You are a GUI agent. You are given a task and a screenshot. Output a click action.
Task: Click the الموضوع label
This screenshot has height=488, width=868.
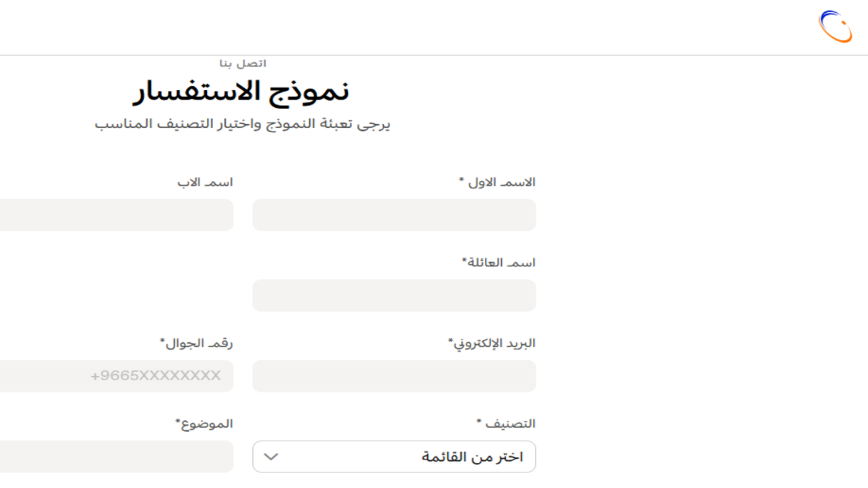coord(204,424)
